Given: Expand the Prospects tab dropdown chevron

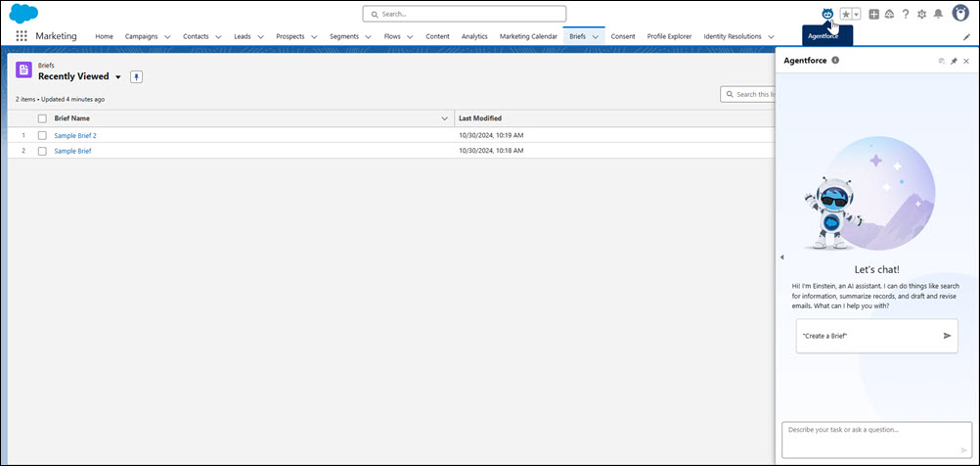Looking at the screenshot, I should 314,37.
